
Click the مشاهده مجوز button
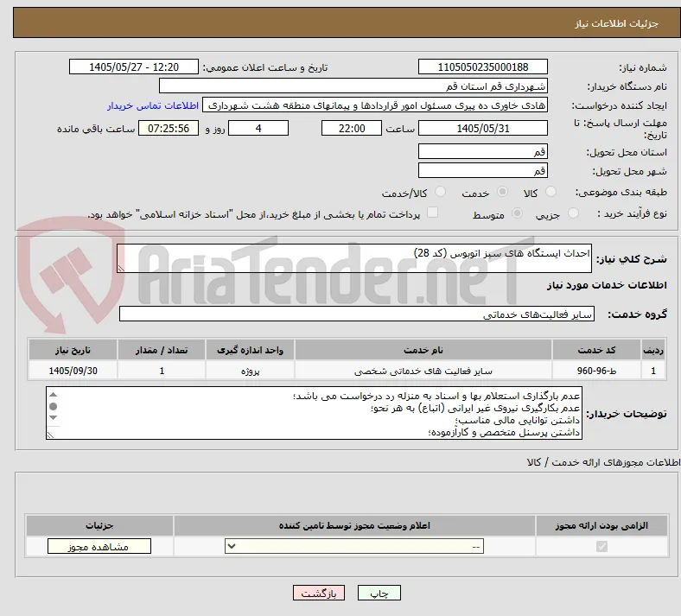click(99, 547)
